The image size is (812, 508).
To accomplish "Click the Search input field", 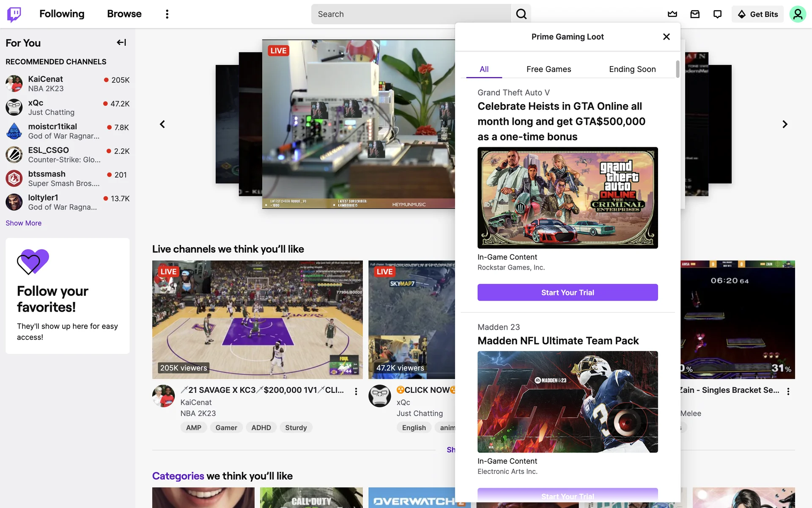I will point(411,14).
